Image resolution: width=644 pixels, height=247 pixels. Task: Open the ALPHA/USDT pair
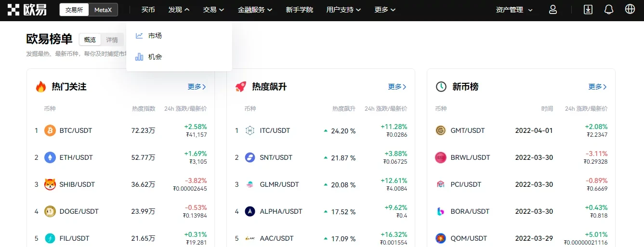[281, 211]
